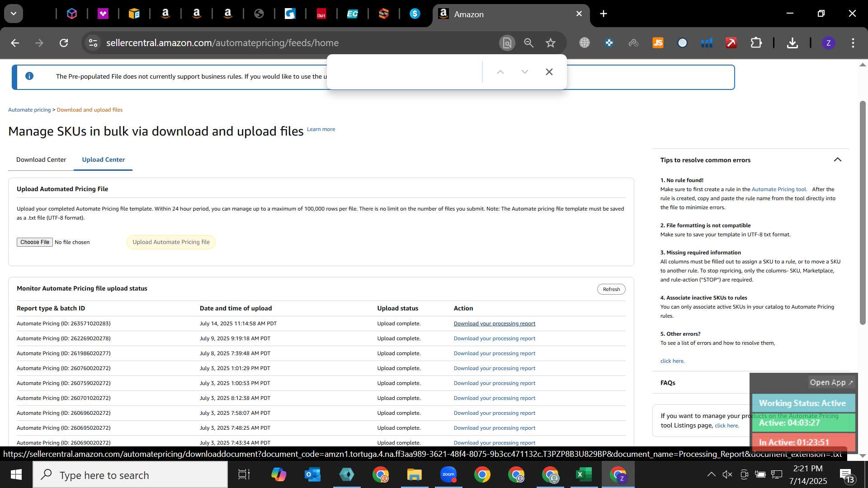Image resolution: width=868 pixels, height=488 pixels.
Task: Download processing report for ID 260701020272
Action: (x=494, y=398)
